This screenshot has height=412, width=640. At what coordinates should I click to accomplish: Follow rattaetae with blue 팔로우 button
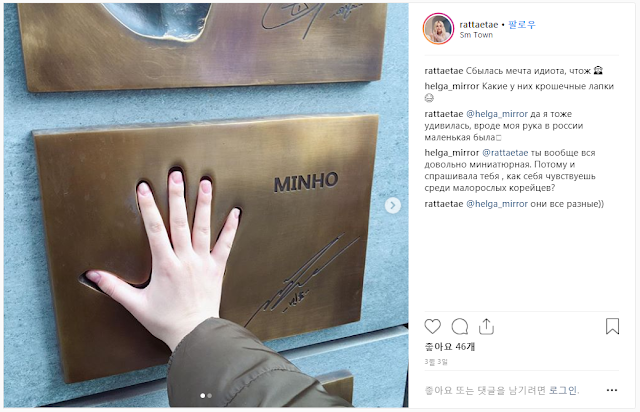pos(522,24)
